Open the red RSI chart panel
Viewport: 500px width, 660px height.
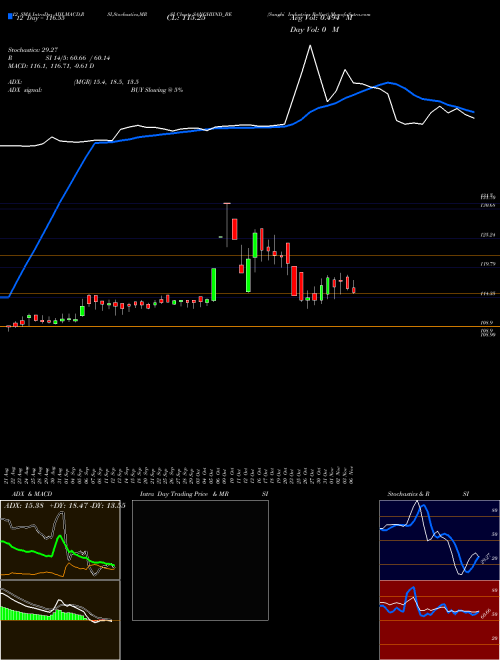pos(439,620)
